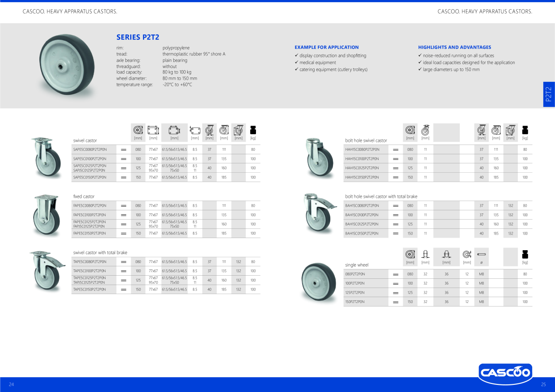Click the bolt hole diameter icon above the swivel castor table
Viewport: 555px width, 392px height.
tap(195, 130)
